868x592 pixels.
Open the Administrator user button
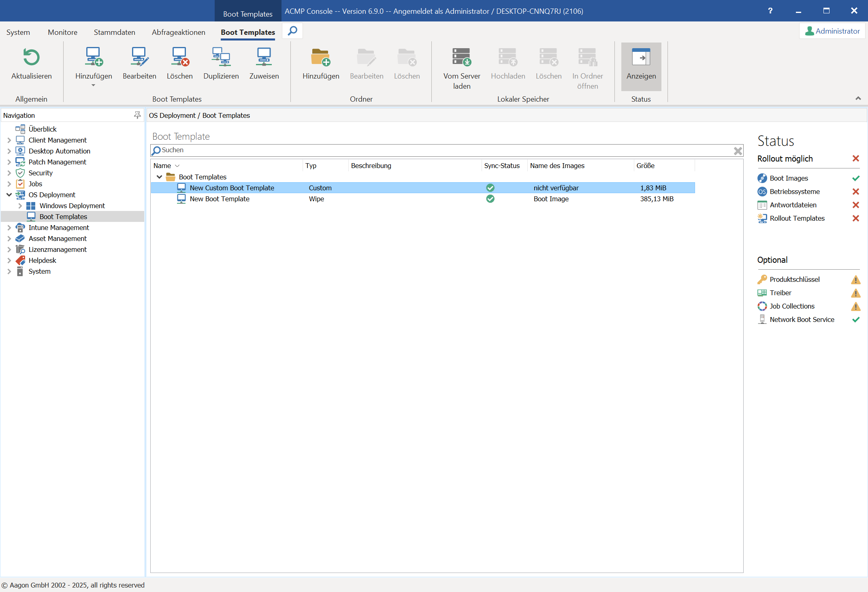[832, 31]
